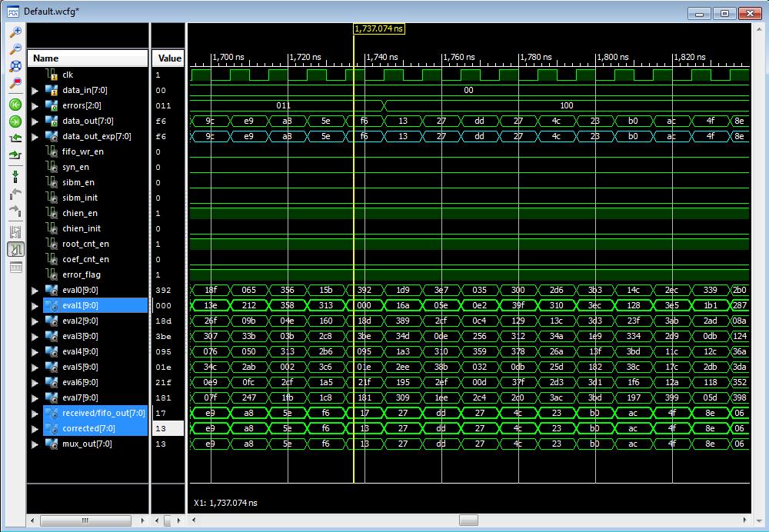Expand the errors[2:0] bus

[x=35, y=106]
